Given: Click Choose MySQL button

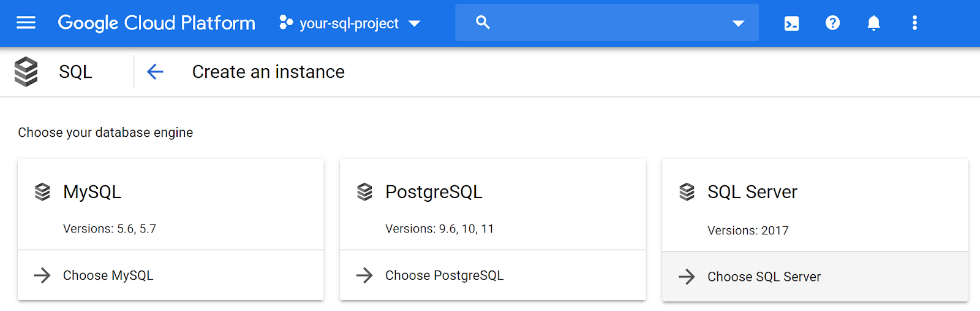Looking at the screenshot, I should click(108, 275).
